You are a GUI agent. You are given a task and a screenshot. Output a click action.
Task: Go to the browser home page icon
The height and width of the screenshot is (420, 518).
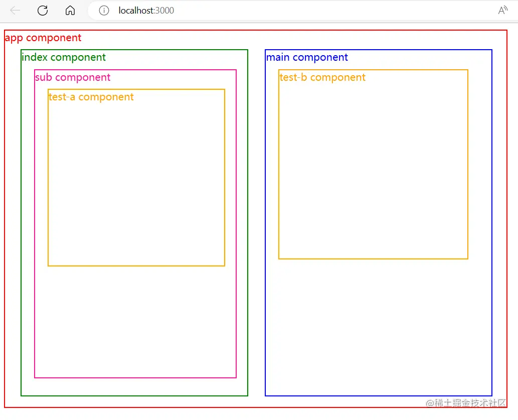(70, 11)
